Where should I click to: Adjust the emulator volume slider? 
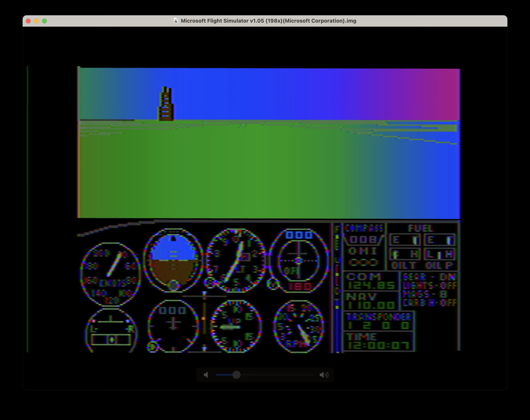pos(265,375)
